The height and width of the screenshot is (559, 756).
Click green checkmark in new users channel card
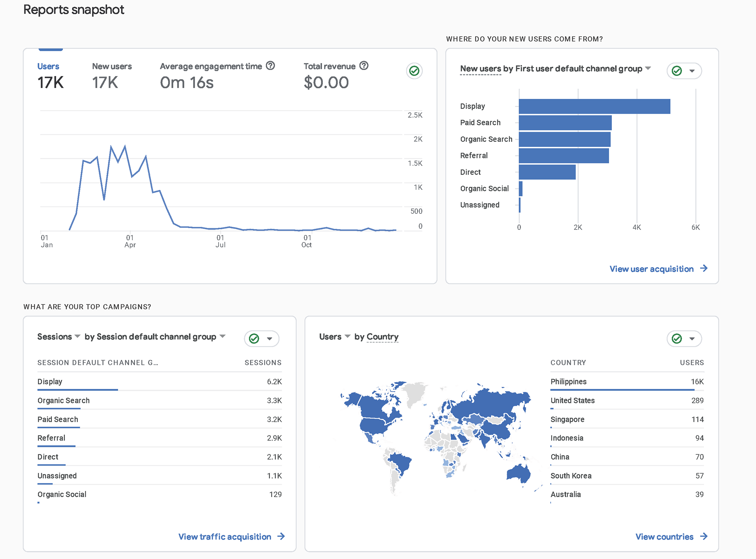coord(677,71)
